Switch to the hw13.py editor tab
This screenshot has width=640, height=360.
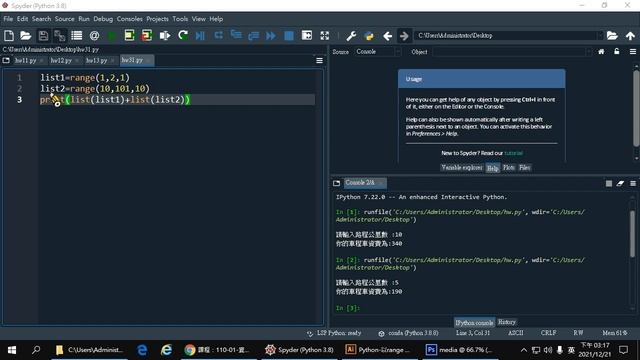(x=96, y=60)
